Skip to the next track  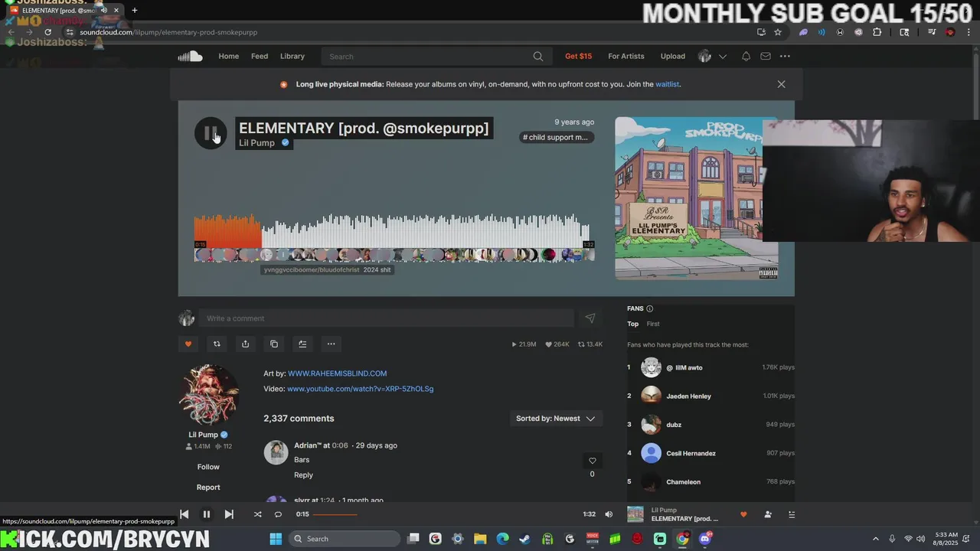pyautogui.click(x=228, y=514)
